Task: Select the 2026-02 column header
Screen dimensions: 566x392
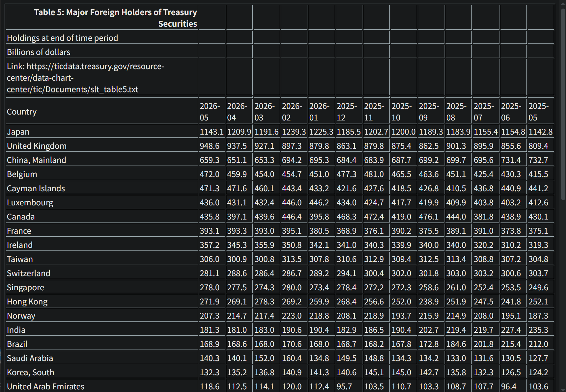Action: [294, 112]
